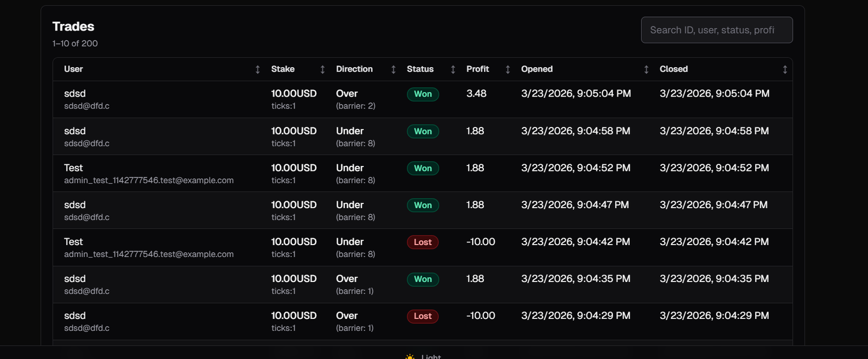868x359 pixels.
Task: Click the sun icon for theme
Action: [410, 356]
